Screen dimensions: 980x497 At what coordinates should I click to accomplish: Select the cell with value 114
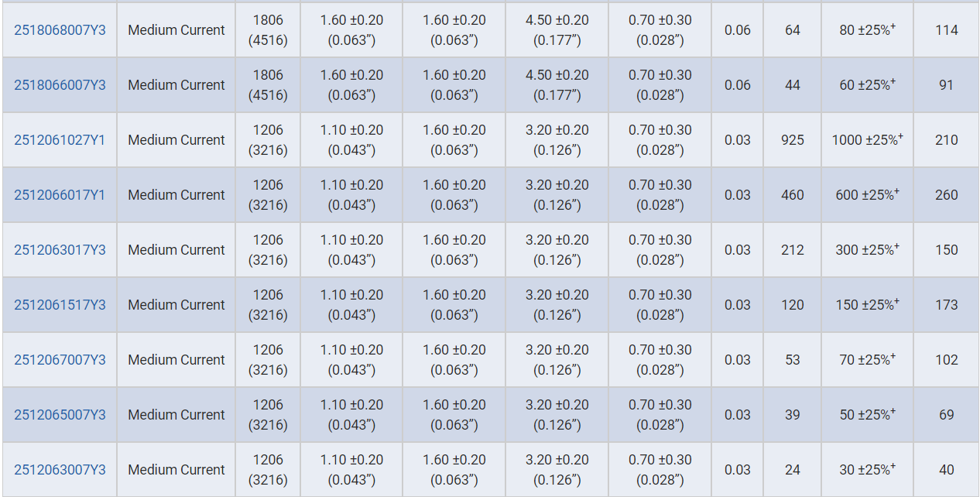[x=946, y=30]
